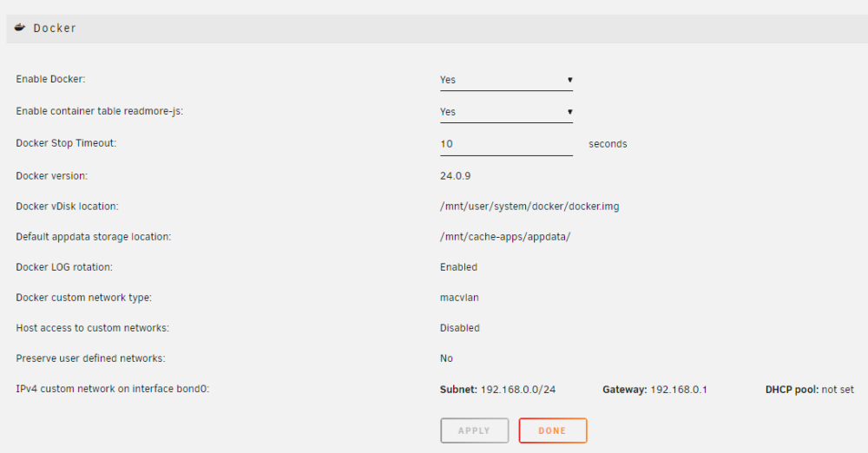Click the IPv4 custom network on bond0 label
The image size is (868, 453).
112,390
